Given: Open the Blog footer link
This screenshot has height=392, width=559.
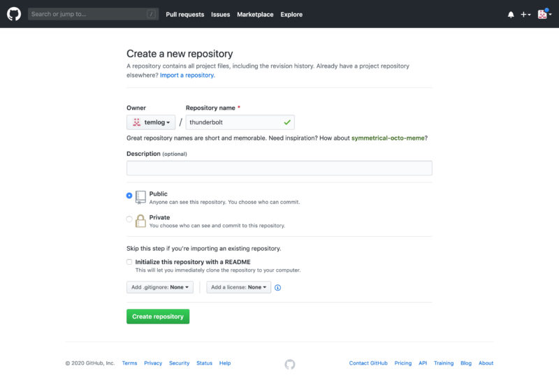Looking at the screenshot, I should pos(466,363).
